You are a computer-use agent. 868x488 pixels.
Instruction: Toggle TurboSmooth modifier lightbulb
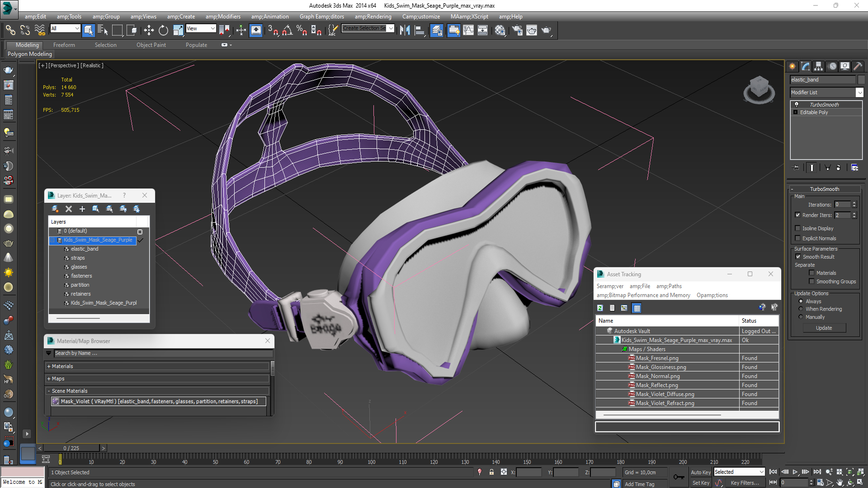pyautogui.click(x=797, y=104)
